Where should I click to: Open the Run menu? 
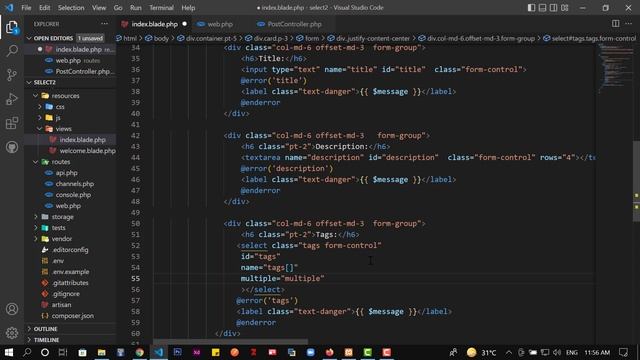pyautogui.click(x=136, y=8)
